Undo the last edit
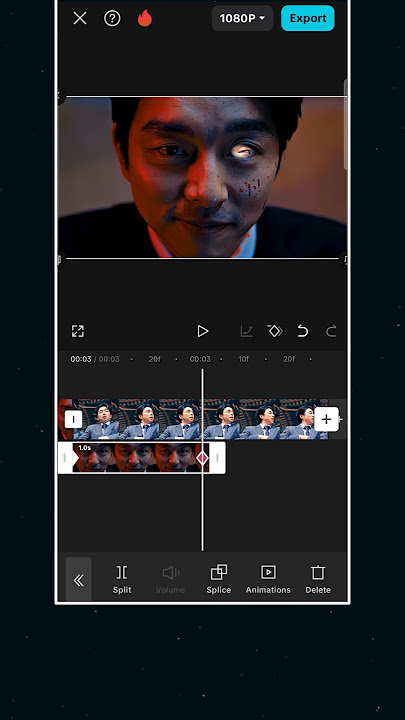Image resolution: width=405 pixels, height=720 pixels. pyautogui.click(x=303, y=331)
